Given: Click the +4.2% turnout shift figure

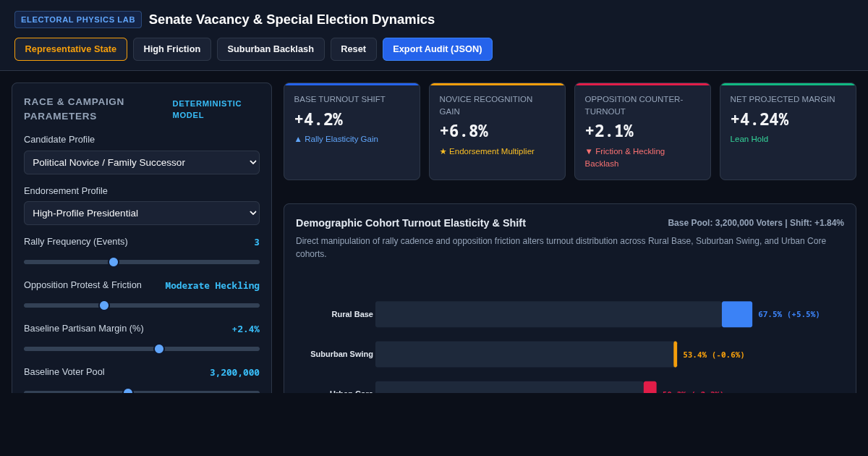Looking at the screenshot, I should pyautogui.click(x=318, y=119).
